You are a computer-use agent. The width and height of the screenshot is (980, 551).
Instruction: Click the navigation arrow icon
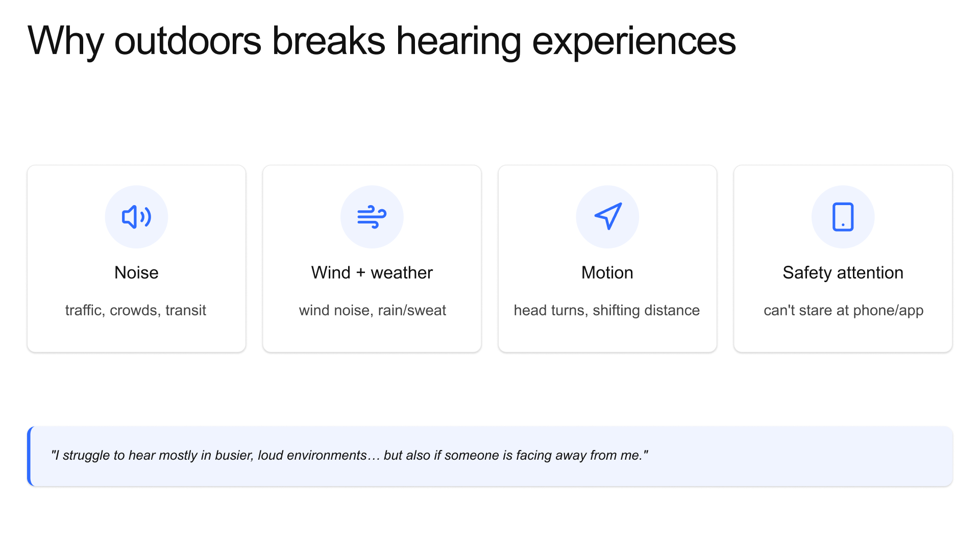607,216
